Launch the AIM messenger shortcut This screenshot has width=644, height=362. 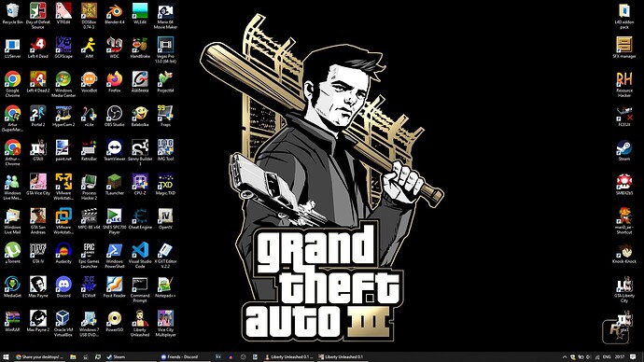click(x=89, y=48)
